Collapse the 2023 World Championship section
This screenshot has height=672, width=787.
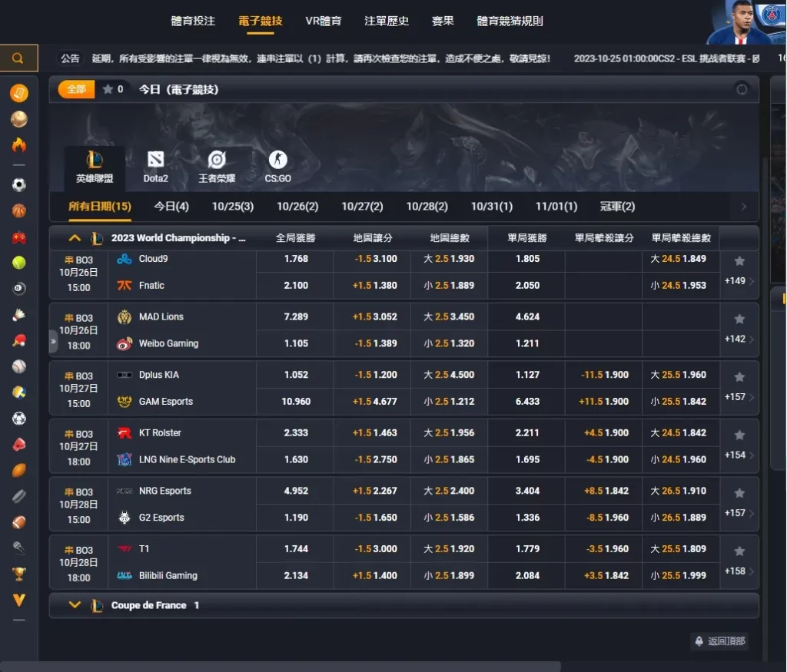[x=75, y=238]
